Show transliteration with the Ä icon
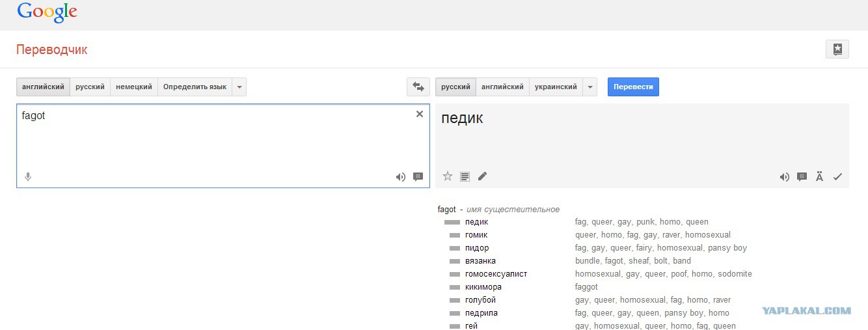 click(x=820, y=176)
